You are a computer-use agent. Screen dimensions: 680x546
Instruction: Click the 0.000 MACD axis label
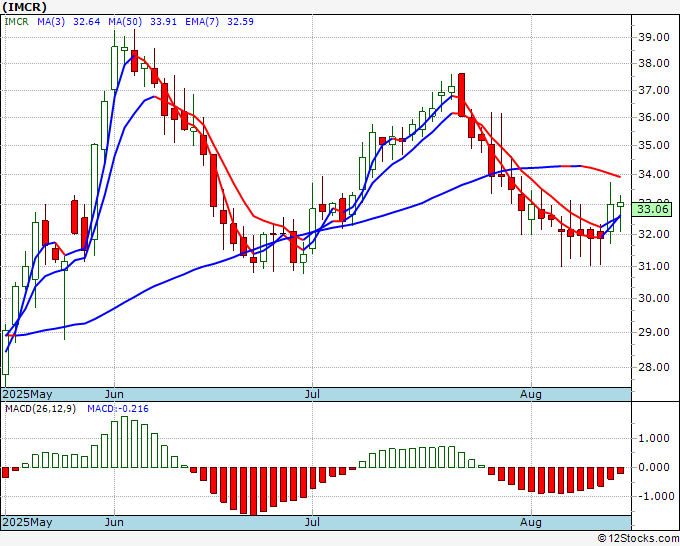(x=654, y=467)
